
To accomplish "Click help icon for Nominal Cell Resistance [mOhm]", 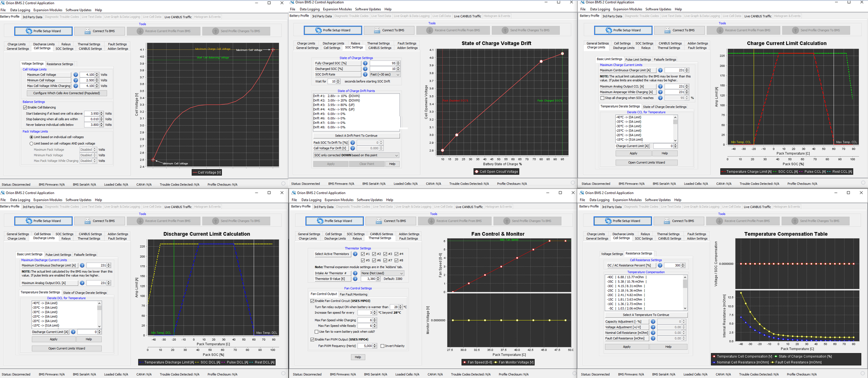I will pyautogui.click(x=653, y=333).
